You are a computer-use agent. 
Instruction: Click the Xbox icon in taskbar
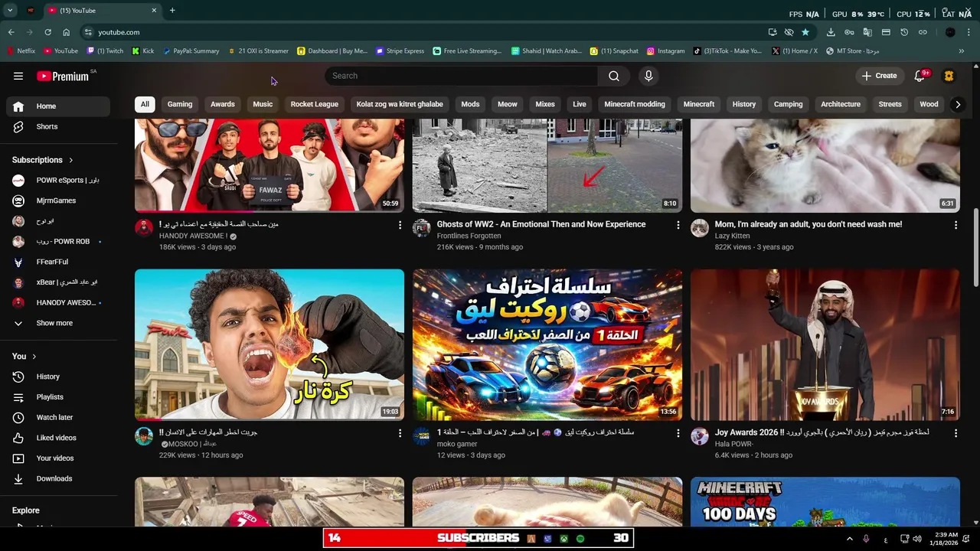click(x=563, y=539)
